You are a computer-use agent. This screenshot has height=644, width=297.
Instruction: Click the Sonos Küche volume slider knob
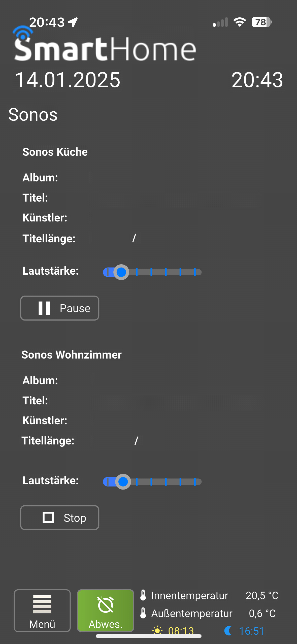point(121,272)
